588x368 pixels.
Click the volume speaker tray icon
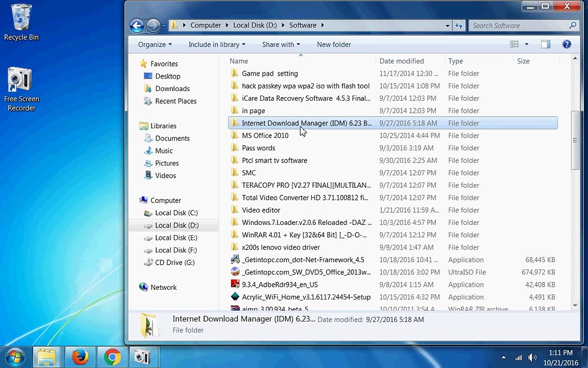click(532, 357)
